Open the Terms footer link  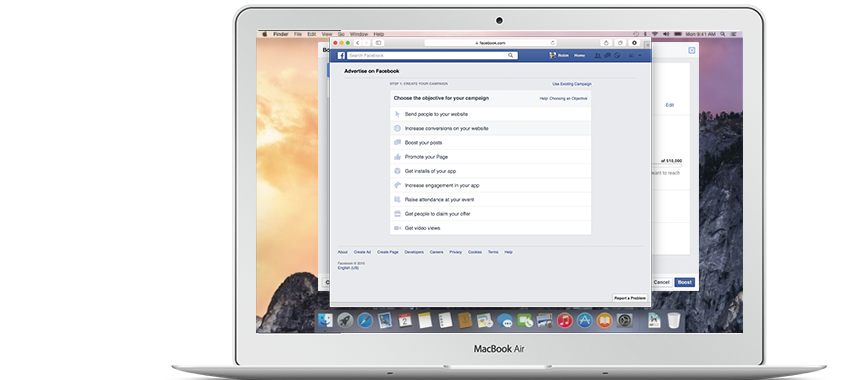tap(493, 252)
